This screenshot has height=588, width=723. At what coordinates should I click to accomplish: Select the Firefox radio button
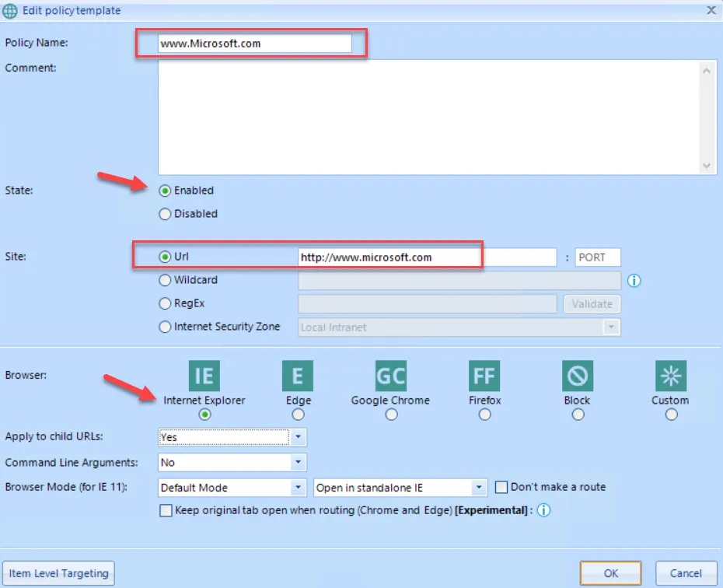pos(484,415)
